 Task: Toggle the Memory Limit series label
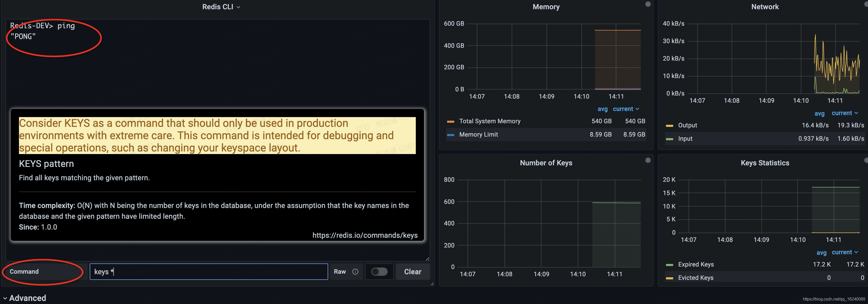[x=479, y=135]
